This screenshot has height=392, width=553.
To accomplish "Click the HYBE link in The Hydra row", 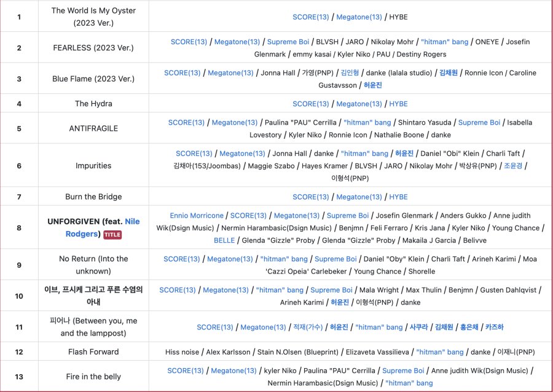I will coord(398,104).
